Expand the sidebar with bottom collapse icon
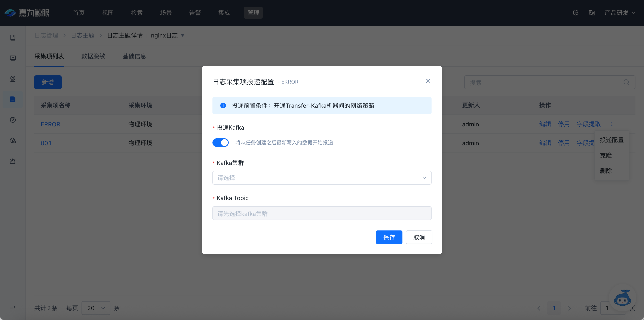Screen dimensions: 644x320 (x=13, y=308)
